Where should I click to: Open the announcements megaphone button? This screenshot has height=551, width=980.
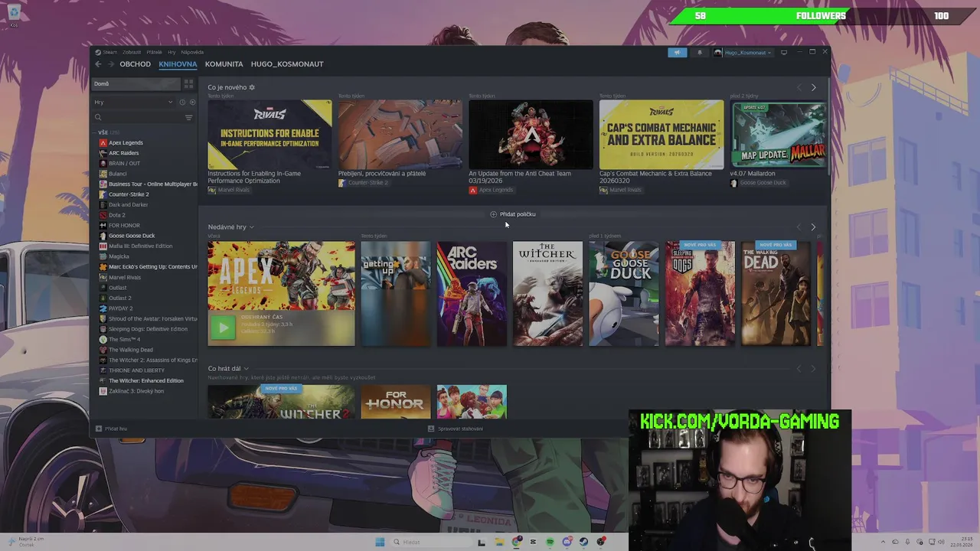[677, 53]
